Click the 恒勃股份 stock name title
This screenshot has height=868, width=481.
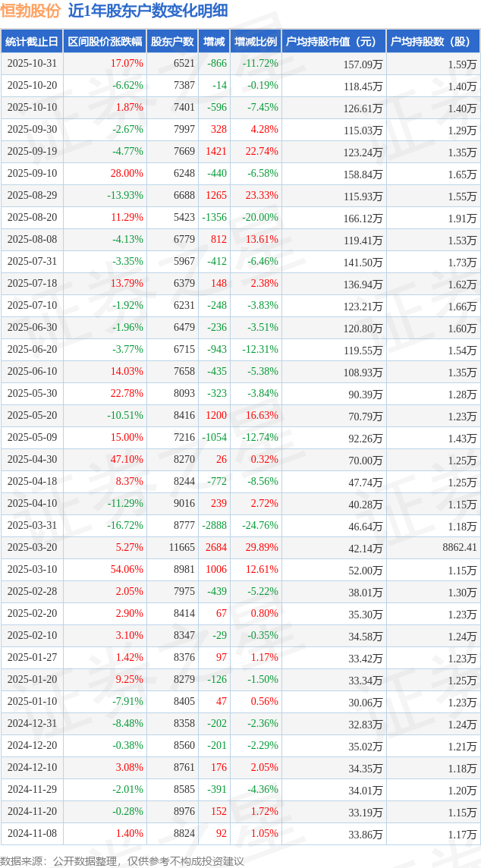30,11
